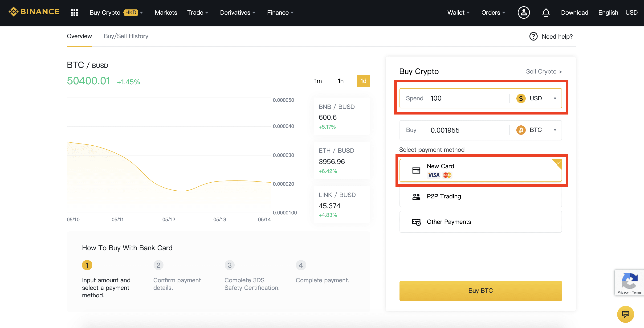The width and height of the screenshot is (644, 328).
Task: Click the BTC price 50400.01
Action: [x=89, y=81]
